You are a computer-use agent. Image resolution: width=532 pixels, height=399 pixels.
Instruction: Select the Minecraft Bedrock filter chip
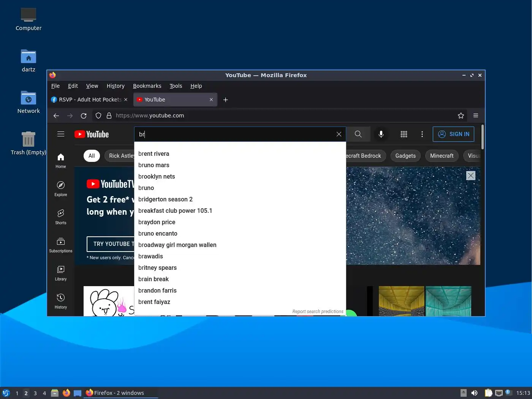(366, 156)
